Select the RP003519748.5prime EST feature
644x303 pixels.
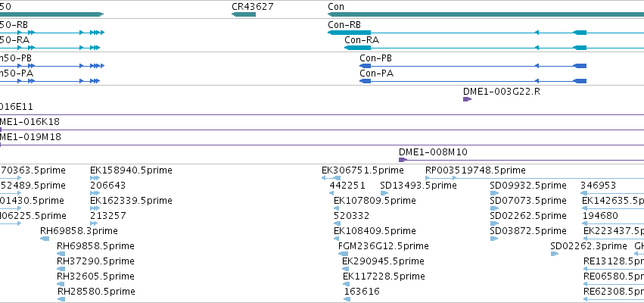pos(534,178)
